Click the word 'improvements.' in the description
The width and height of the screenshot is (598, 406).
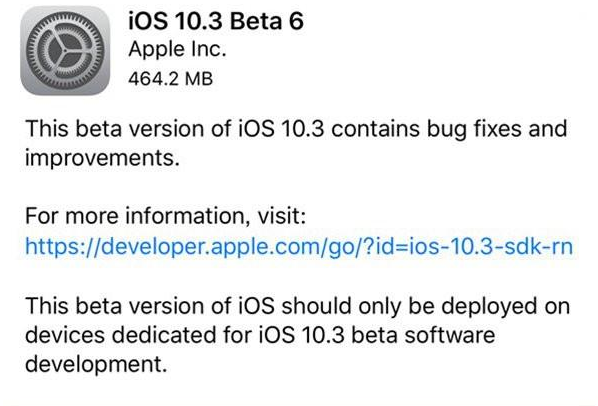[102, 158]
